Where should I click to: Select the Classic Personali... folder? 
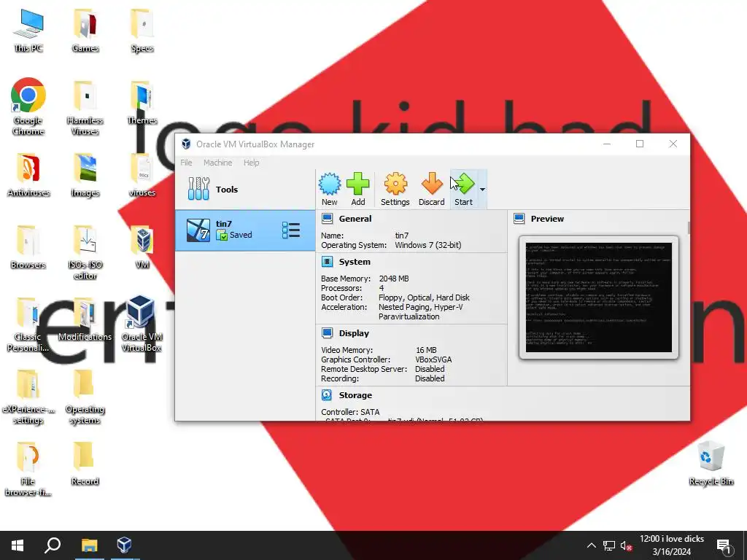pos(28,324)
